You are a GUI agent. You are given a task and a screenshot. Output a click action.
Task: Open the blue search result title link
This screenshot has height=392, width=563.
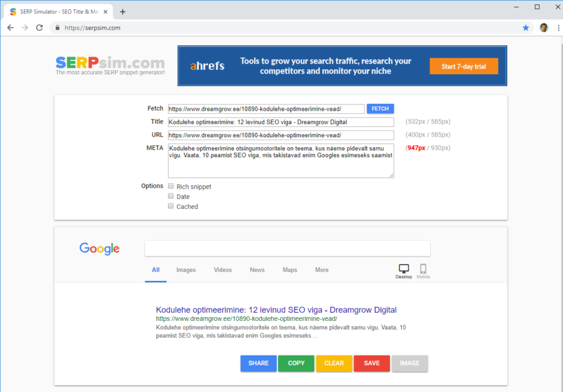pos(276,310)
